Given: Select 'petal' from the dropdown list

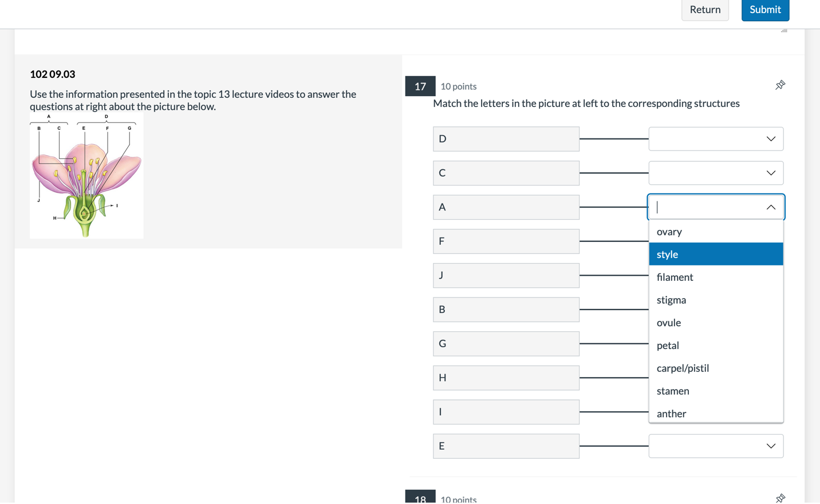Looking at the screenshot, I should tap(668, 346).
